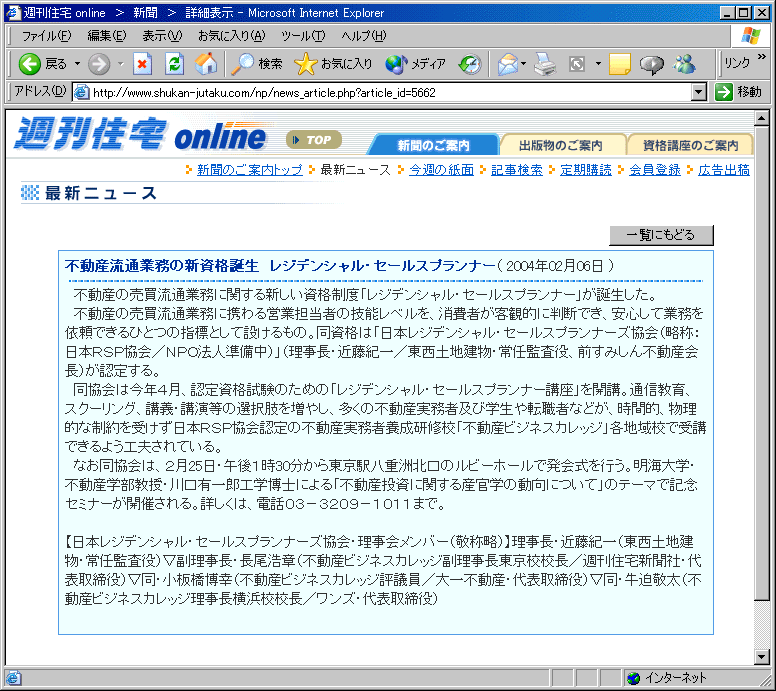Open 広告出稿 link
The height and width of the screenshot is (691, 776).
(x=724, y=170)
